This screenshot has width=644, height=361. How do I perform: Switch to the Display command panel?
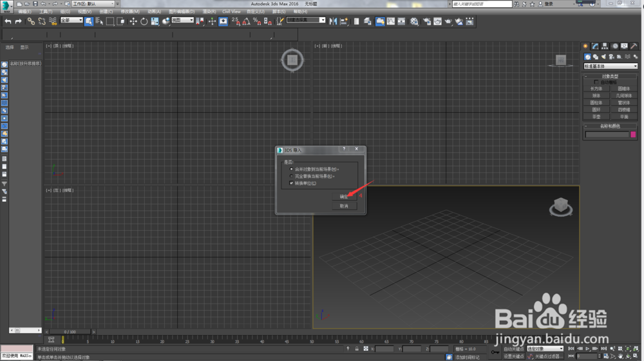[624, 46]
